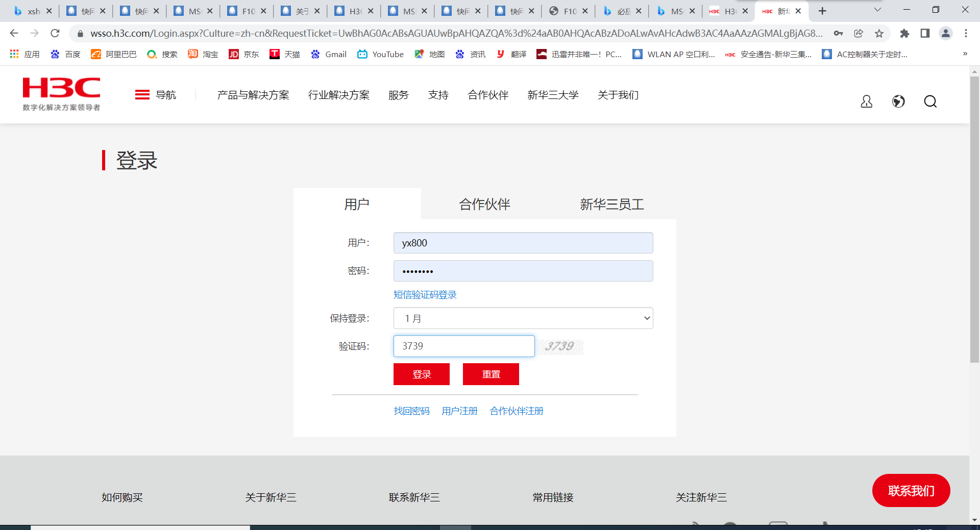Click the 合作伙伴注册 link
Screen dimensions: 980x530
tap(517, 411)
